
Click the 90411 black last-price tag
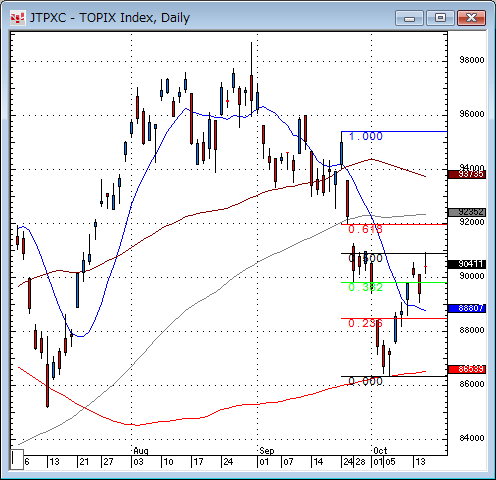click(467, 264)
